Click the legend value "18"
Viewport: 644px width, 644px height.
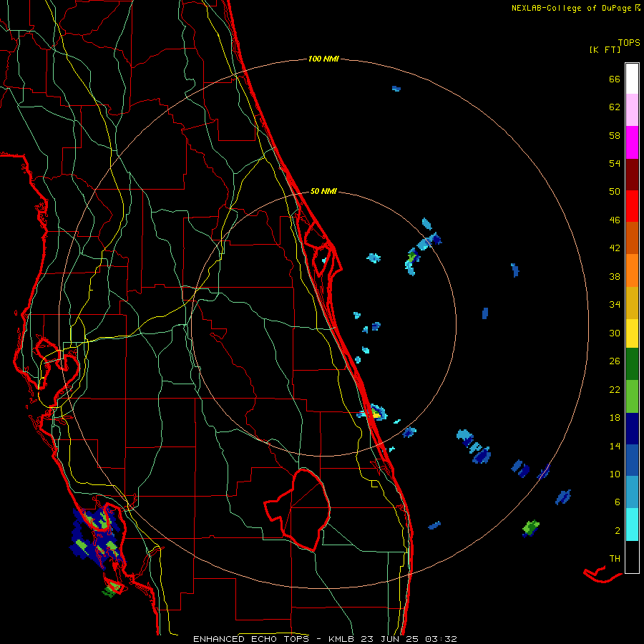pyautogui.click(x=615, y=418)
